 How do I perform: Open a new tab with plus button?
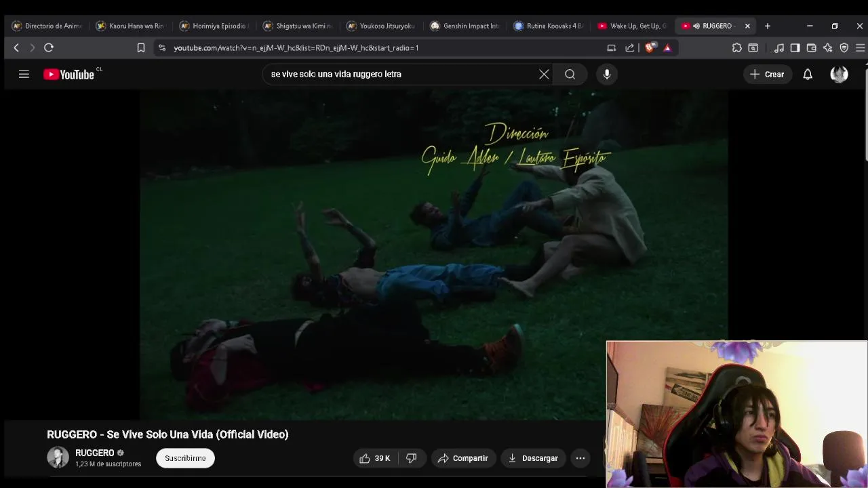768,26
